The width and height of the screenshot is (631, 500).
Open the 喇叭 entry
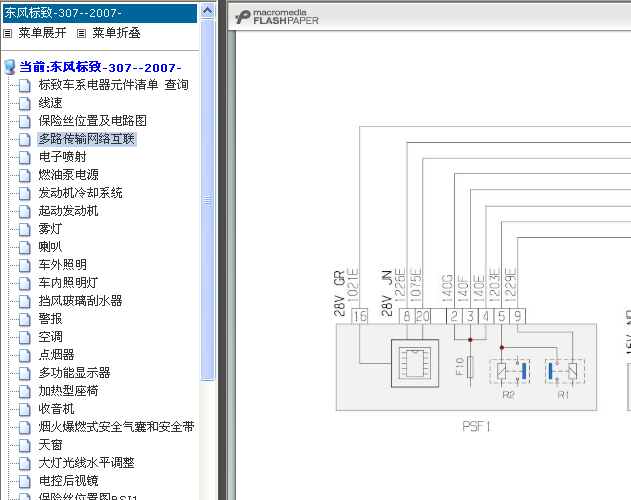click(x=50, y=247)
